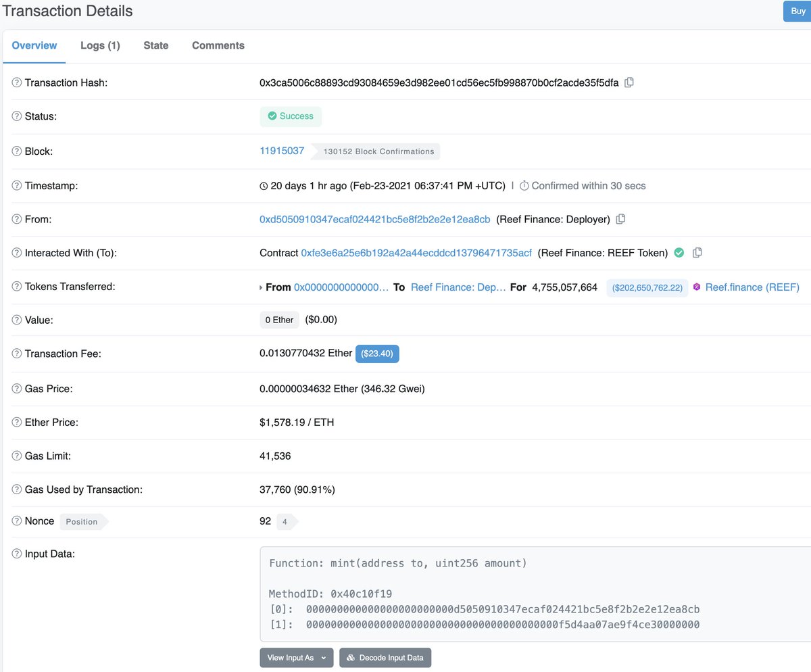Open the Reef.finance (REEF) token link
This screenshot has height=672, width=811.
pyautogui.click(x=752, y=287)
